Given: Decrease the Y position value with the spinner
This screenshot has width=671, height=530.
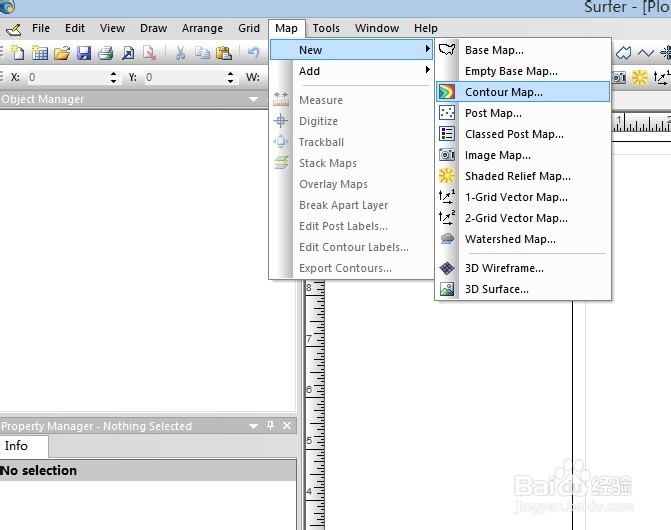Looking at the screenshot, I should [231, 81].
